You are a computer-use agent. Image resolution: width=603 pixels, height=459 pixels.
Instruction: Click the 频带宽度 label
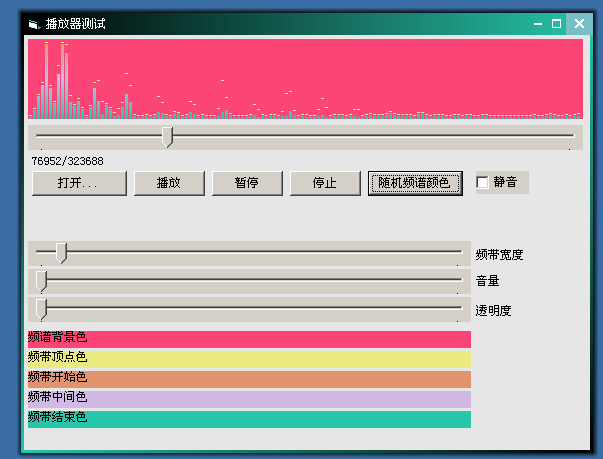point(499,255)
